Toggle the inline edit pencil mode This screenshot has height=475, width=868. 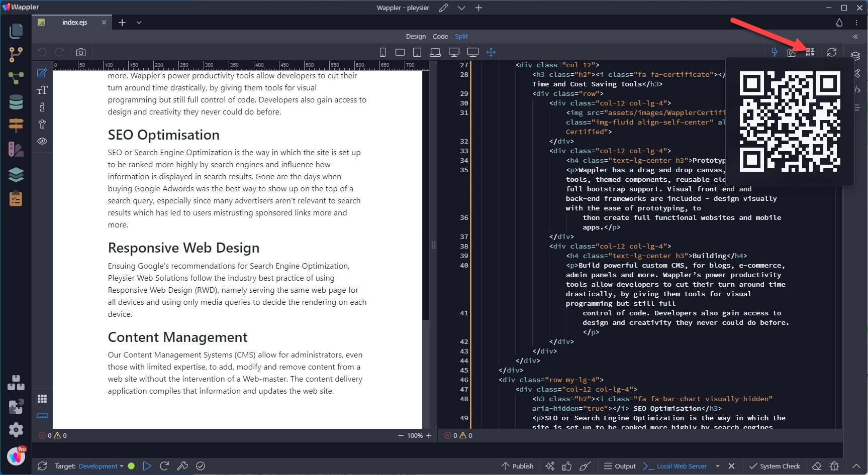42,73
